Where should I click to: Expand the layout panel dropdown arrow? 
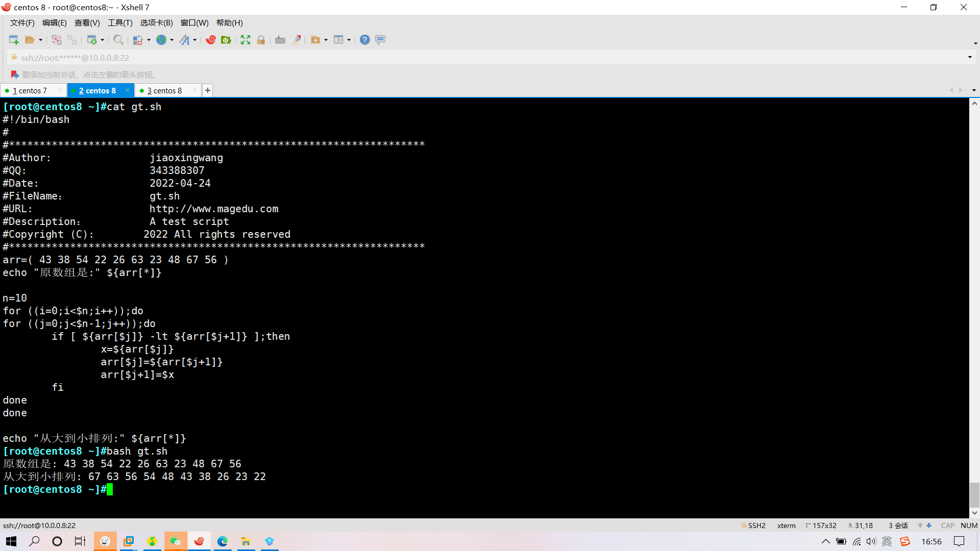click(349, 40)
